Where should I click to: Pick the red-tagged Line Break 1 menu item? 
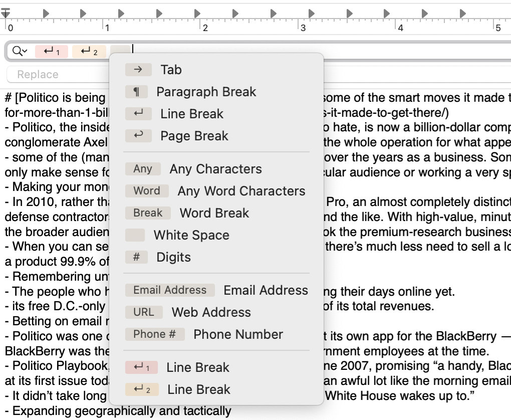pos(197,367)
